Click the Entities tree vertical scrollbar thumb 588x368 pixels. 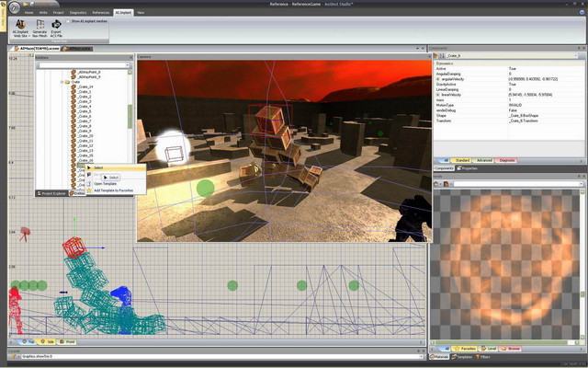[x=130, y=117]
